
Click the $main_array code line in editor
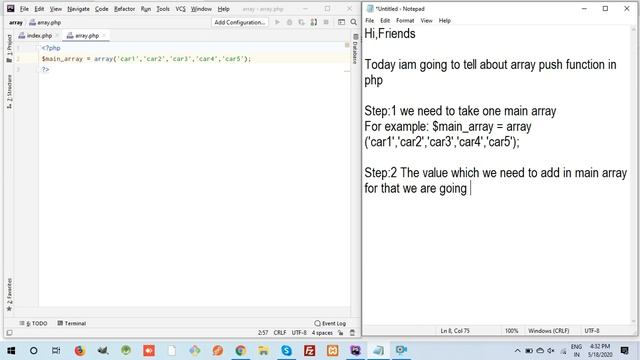(x=146, y=59)
